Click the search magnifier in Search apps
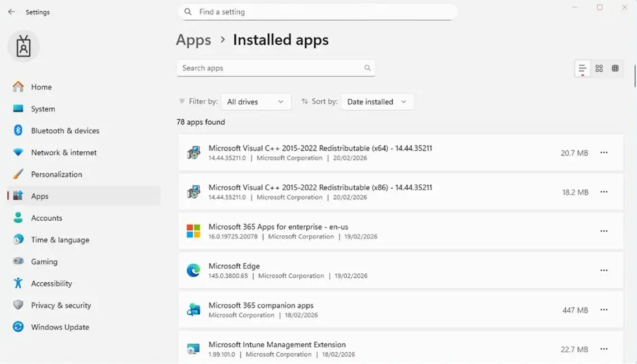 (x=368, y=68)
